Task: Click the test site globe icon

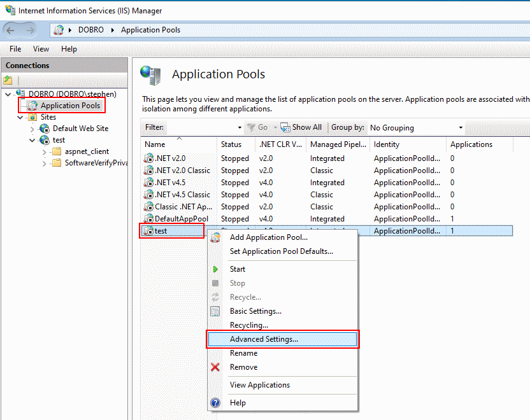Action: pos(45,140)
